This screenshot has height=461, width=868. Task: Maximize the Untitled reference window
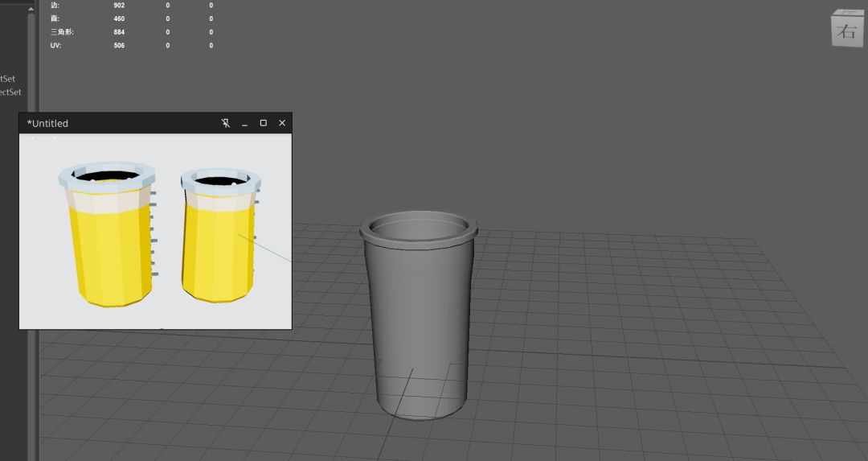[x=264, y=123]
